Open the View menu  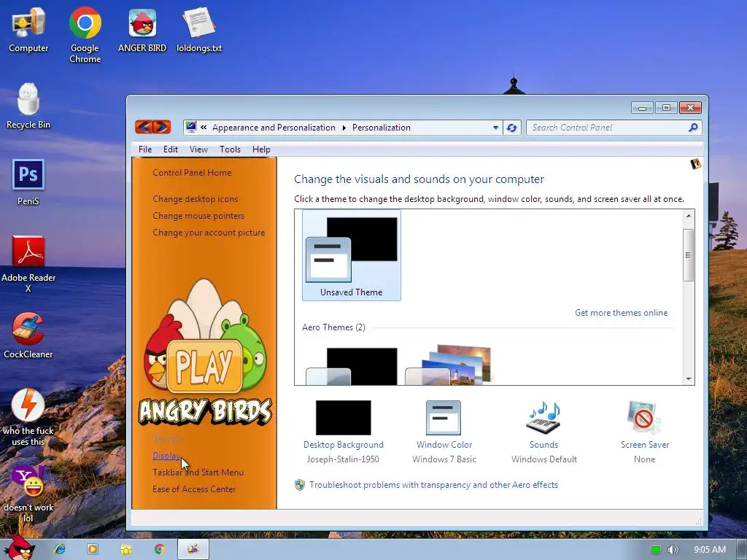[198, 149]
